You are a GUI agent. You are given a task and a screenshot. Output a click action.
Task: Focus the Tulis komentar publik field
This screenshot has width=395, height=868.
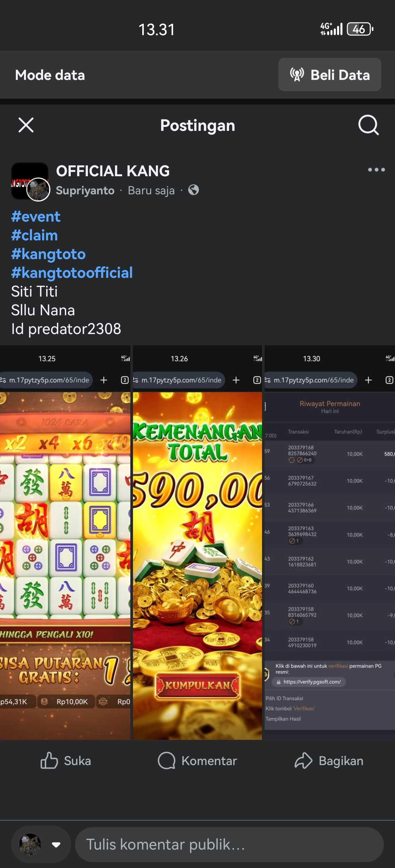(229, 844)
